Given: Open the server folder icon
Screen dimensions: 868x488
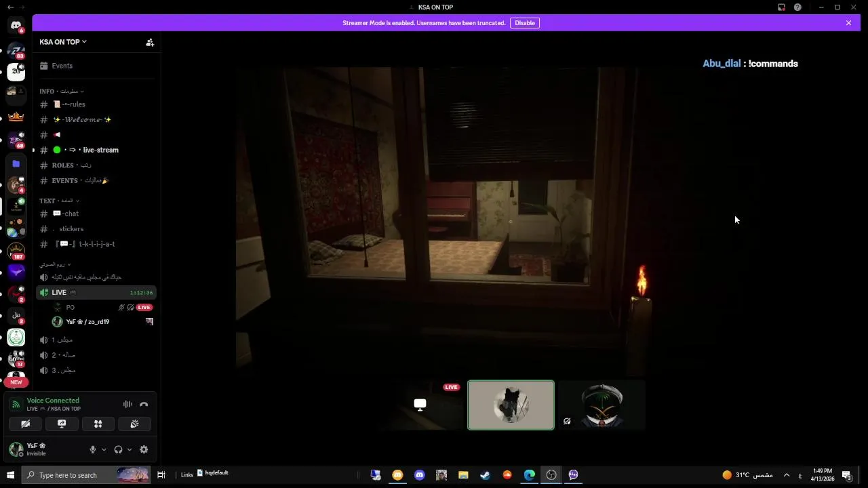Looking at the screenshot, I should coord(16,163).
